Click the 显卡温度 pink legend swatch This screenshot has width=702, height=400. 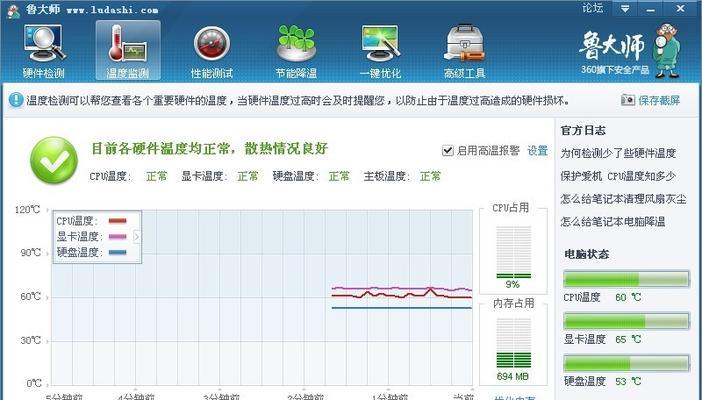click(117, 237)
